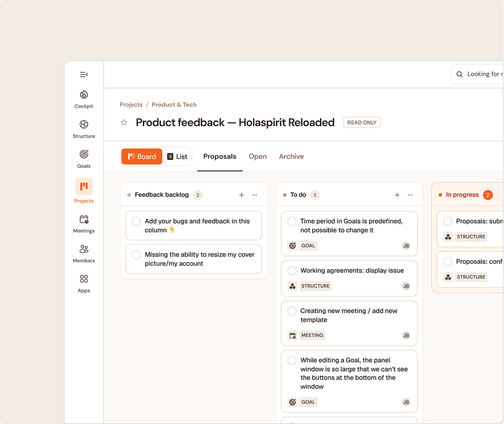Image resolution: width=504 pixels, height=424 pixels.
Task: Click the In progress count badge 2
Action: click(x=488, y=195)
